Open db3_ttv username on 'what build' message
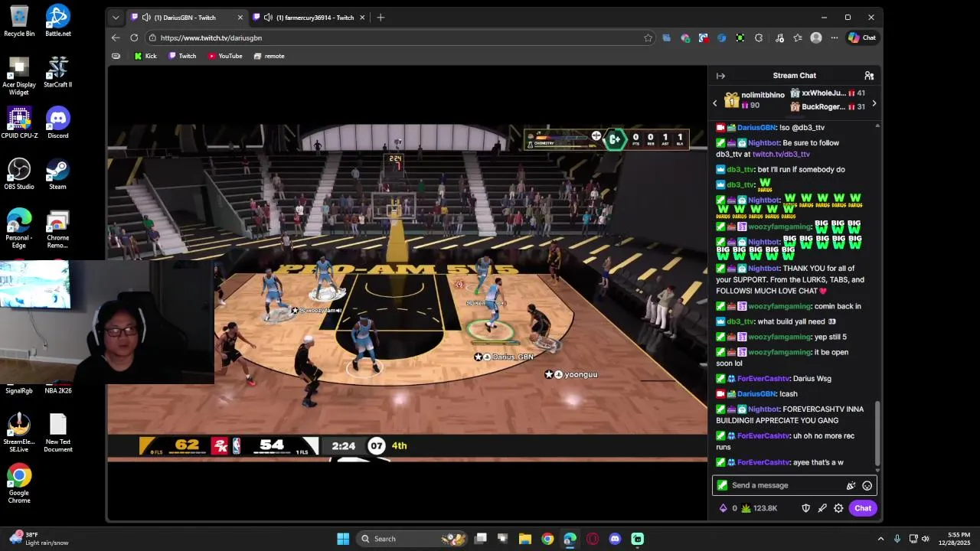Screen dimensions: 980x551 (740, 321)
